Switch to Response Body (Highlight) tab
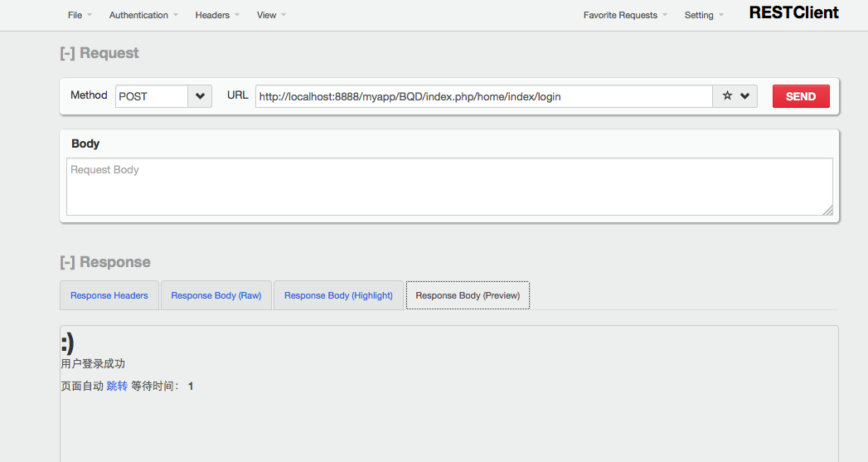868x462 pixels. tap(338, 295)
